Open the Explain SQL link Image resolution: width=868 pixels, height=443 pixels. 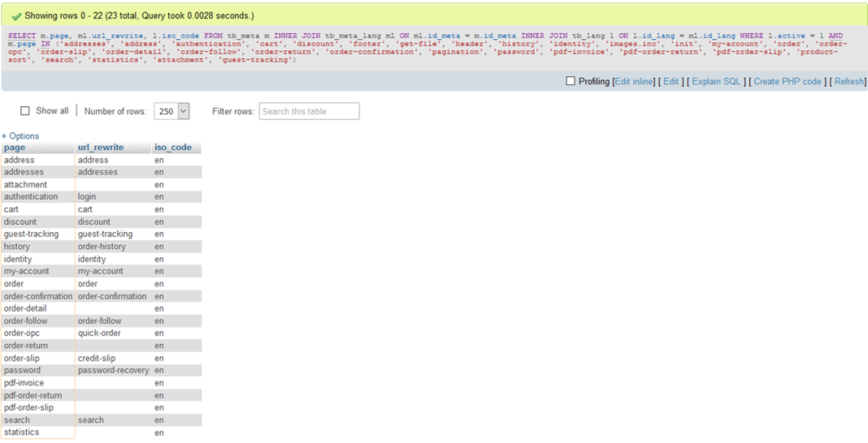click(716, 82)
